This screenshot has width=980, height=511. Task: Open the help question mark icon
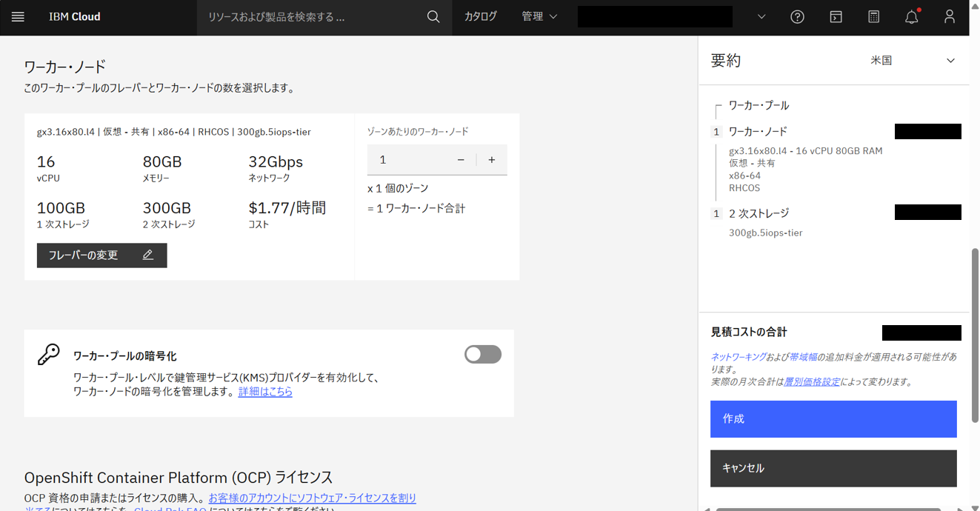click(x=797, y=17)
